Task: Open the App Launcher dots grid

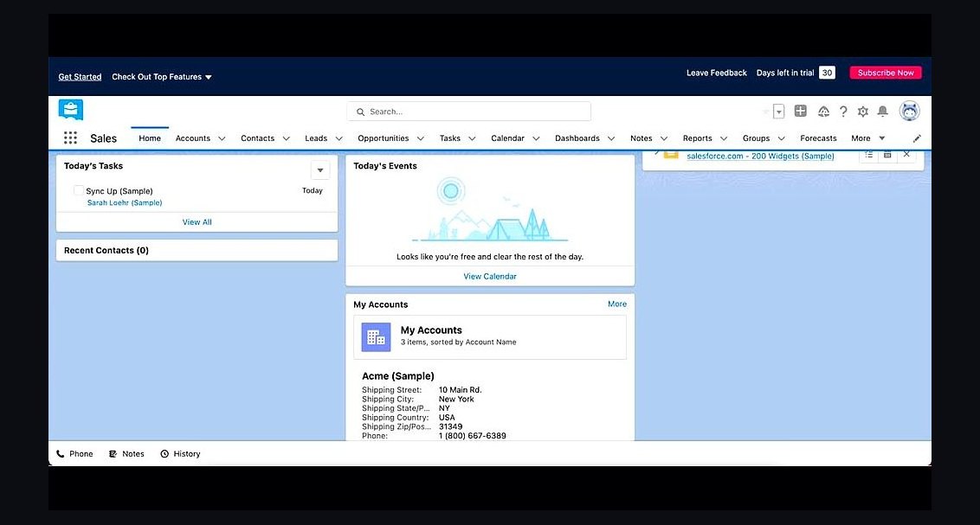Action: click(70, 138)
